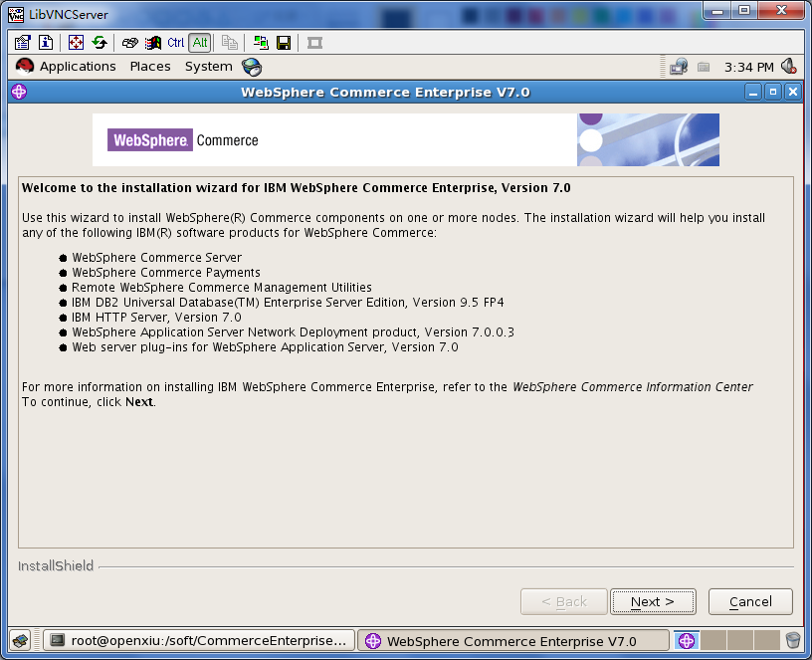The height and width of the screenshot is (660, 812).
Task: Click the Show Desktop panel icon
Action: coord(21,641)
